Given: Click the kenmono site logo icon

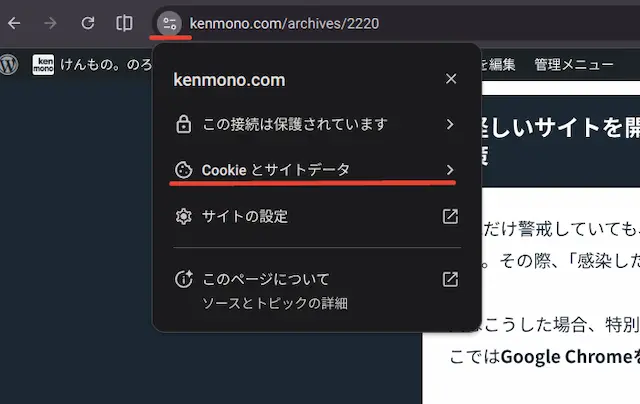Looking at the screenshot, I should (x=43, y=64).
